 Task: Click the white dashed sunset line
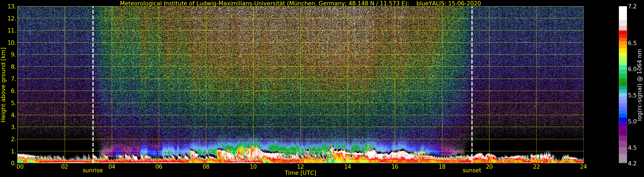(472, 83)
